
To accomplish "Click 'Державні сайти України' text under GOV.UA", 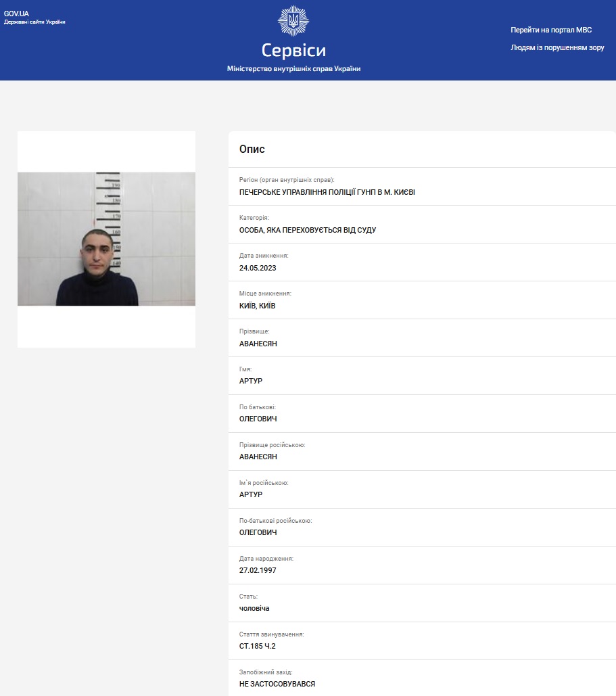I will coord(34,22).
